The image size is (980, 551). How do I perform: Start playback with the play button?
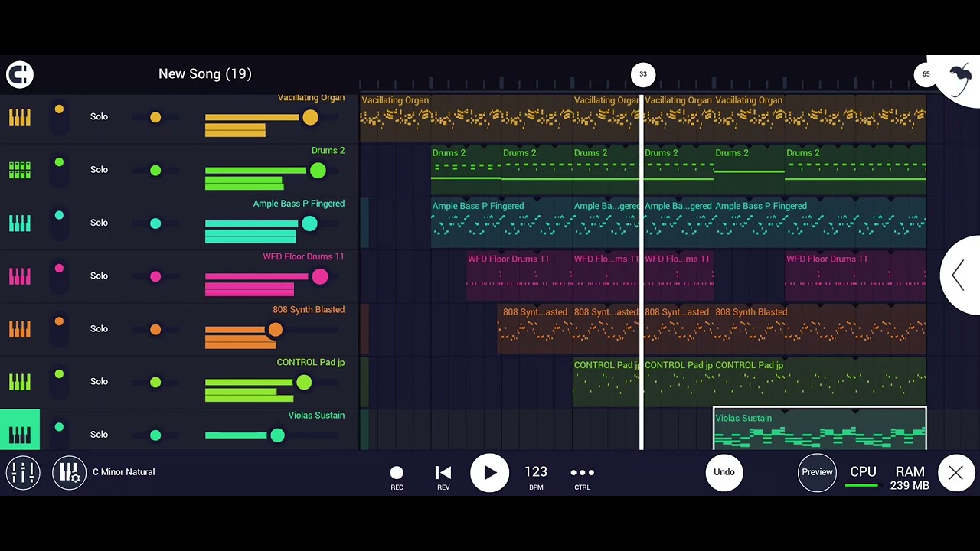tap(490, 473)
